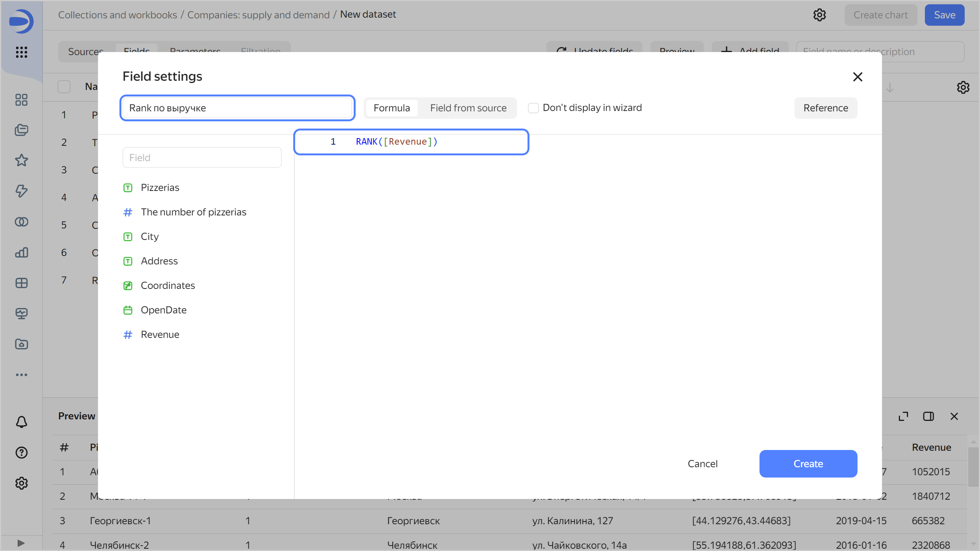Image resolution: width=980 pixels, height=551 pixels.
Task: Switch to Field from source tab
Action: [468, 108]
